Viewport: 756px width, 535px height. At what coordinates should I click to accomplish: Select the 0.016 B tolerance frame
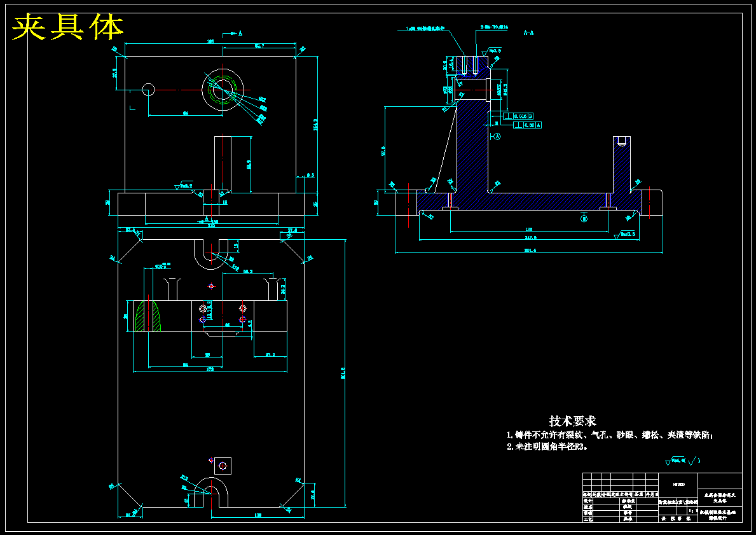[518, 116]
